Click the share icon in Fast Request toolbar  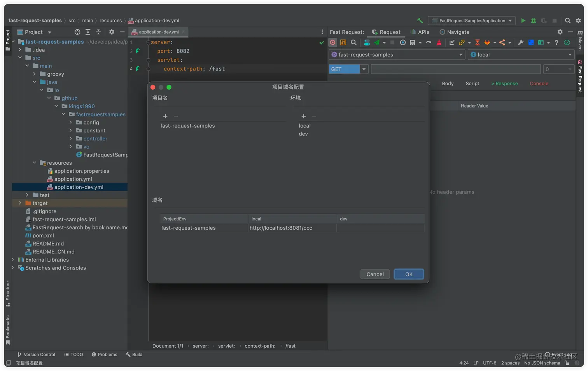click(502, 42)
